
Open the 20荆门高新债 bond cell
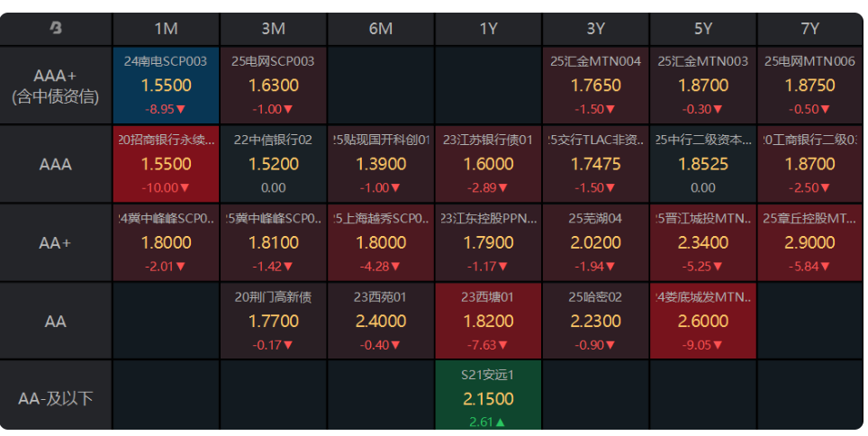tap(273, 322)
